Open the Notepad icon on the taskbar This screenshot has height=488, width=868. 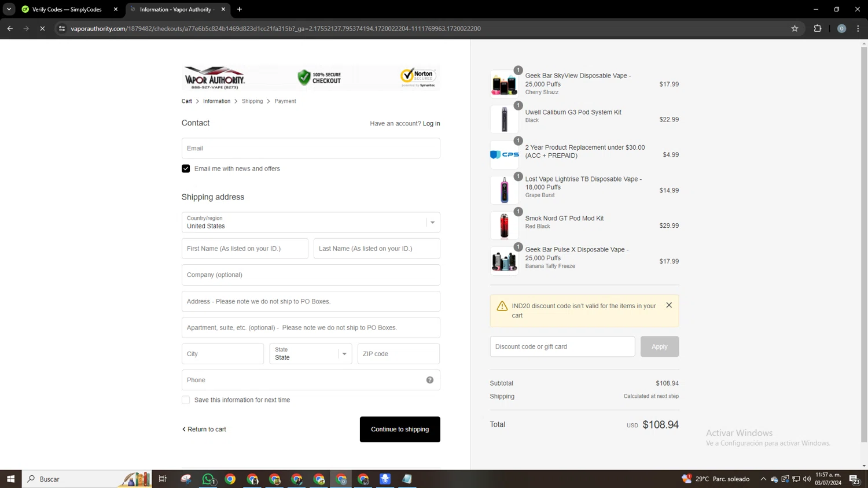pyautogui.click(x=407, y=479)
